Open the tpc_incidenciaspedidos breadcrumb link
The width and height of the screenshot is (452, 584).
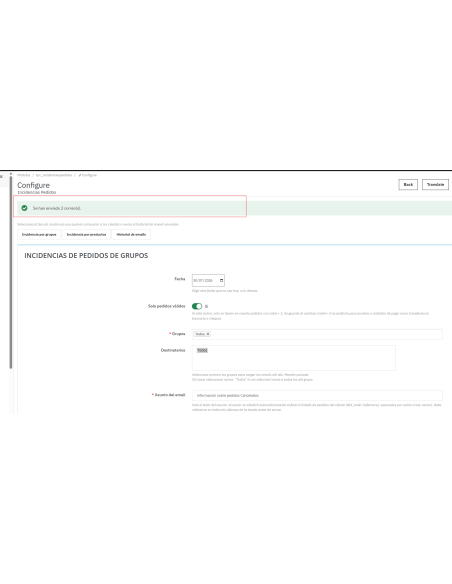pos(54,175)
